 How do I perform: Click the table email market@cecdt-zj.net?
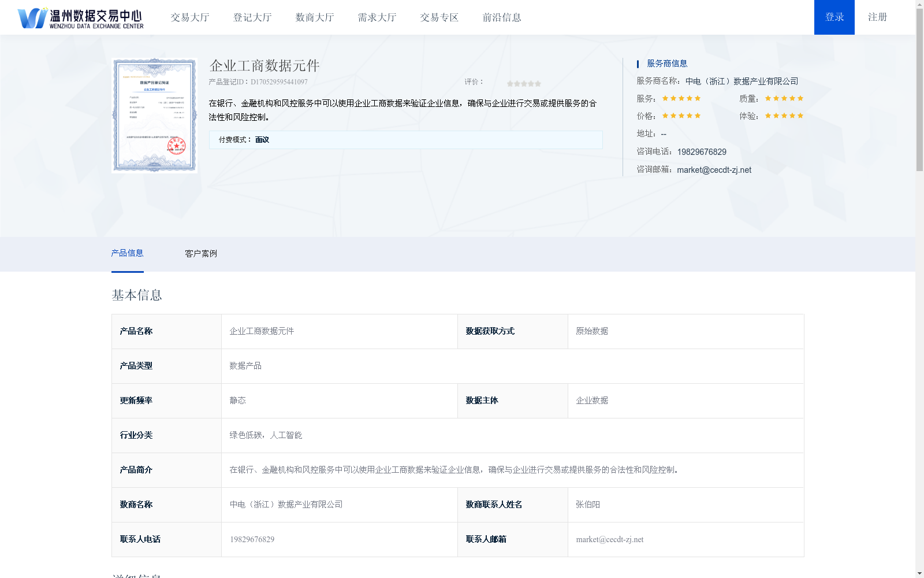pos(609,539)
